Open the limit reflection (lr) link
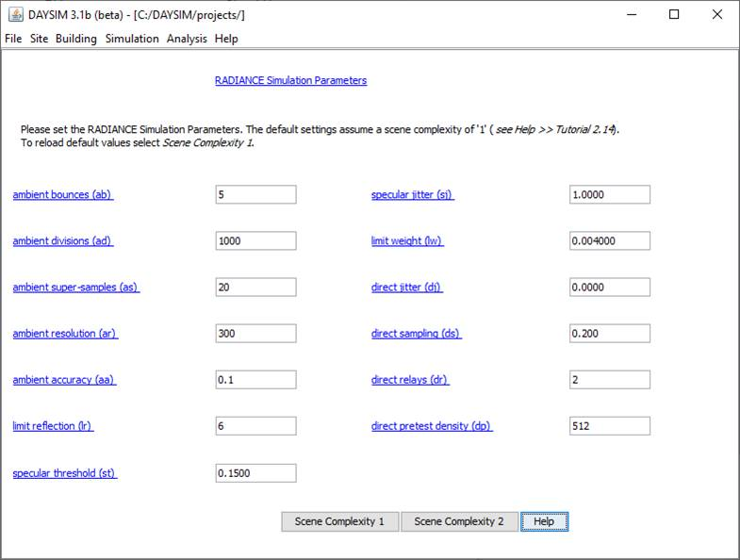The width and height of the screenshot is (740, 560). pos(53,426)
